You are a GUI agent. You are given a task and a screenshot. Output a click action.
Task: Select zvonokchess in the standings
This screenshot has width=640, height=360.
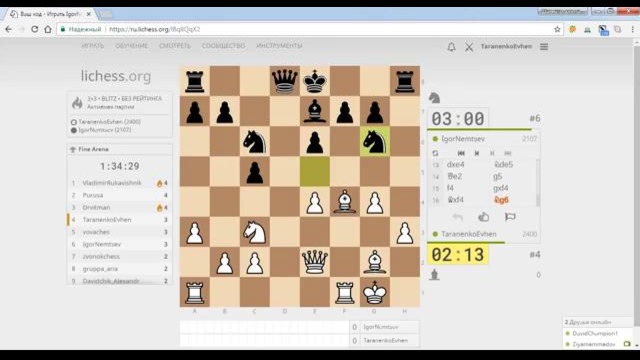(101, 256)
